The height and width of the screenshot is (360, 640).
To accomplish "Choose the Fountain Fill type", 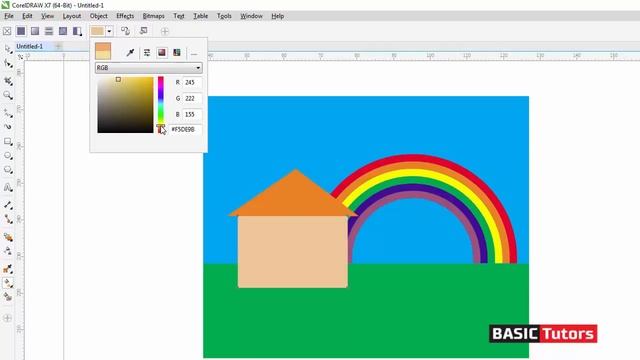I will pos(35,31).
